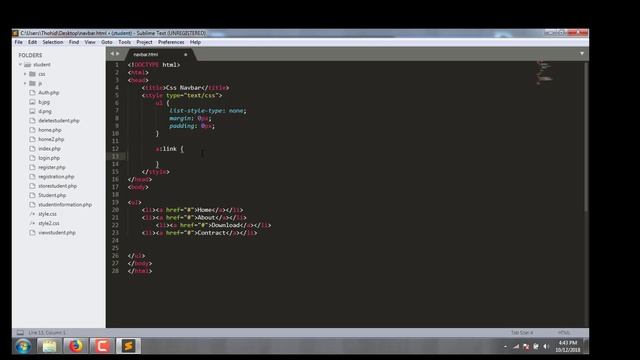Open the Goto menu
The image size is (640, 360).
click(107, 42)
